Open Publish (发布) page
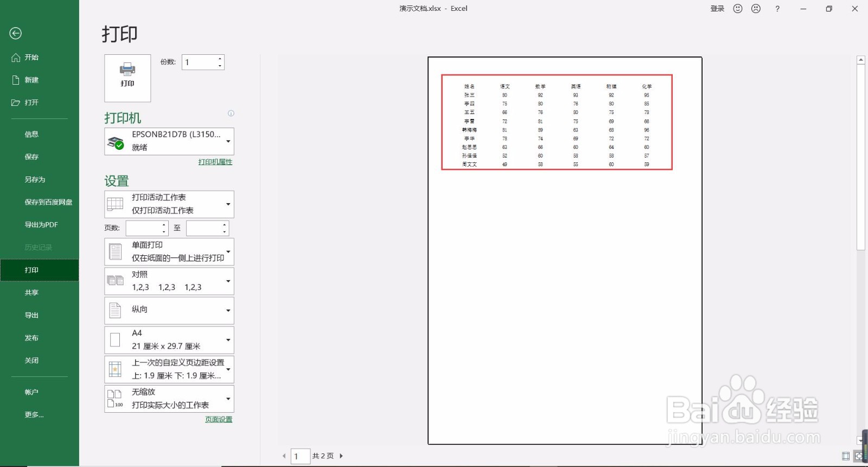The width and height of the screenshot is (868, 467). click(39, 338)
